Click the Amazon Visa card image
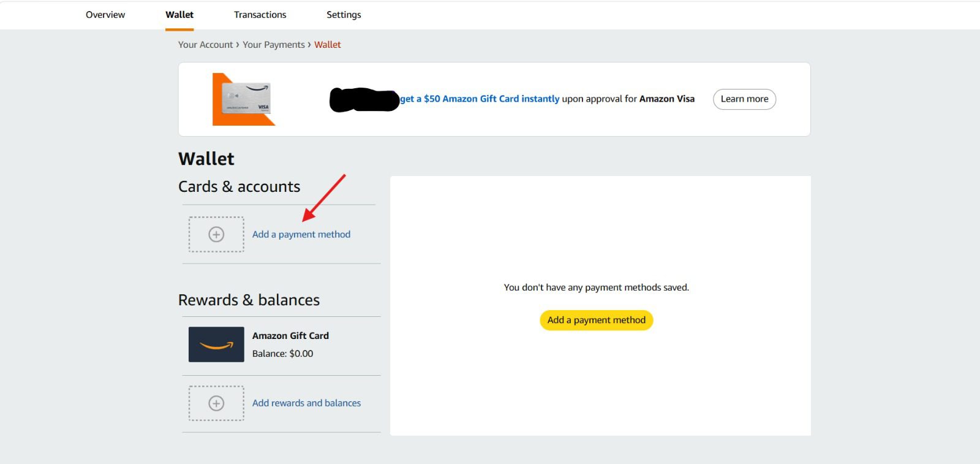 [244, 99]
